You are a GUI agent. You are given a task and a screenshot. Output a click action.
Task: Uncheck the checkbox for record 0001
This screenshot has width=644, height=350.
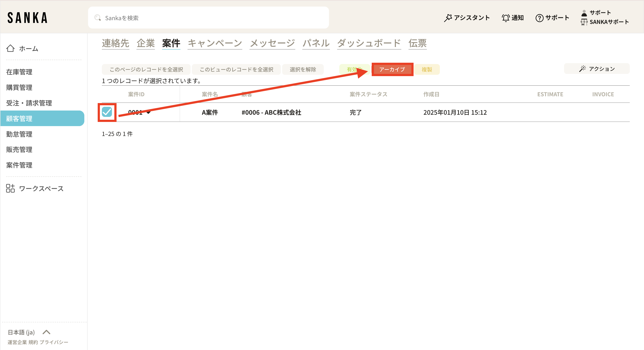(x=107, y=112)
